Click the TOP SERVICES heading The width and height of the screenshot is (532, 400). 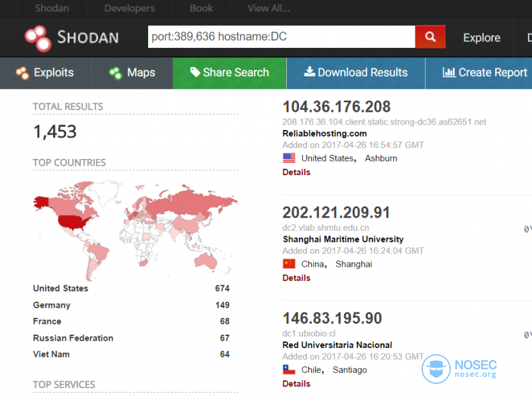(64, 385)
